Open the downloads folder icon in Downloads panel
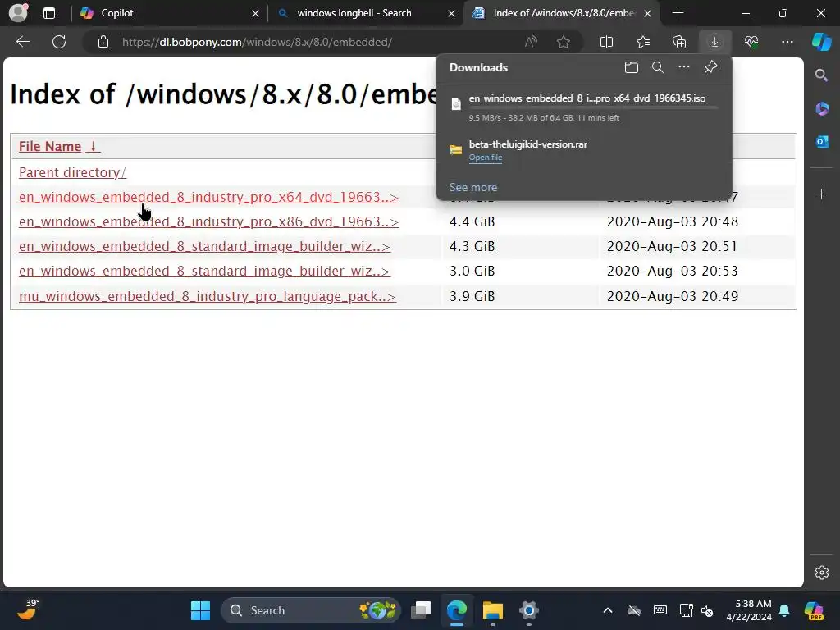 click(x=632, y=67)
